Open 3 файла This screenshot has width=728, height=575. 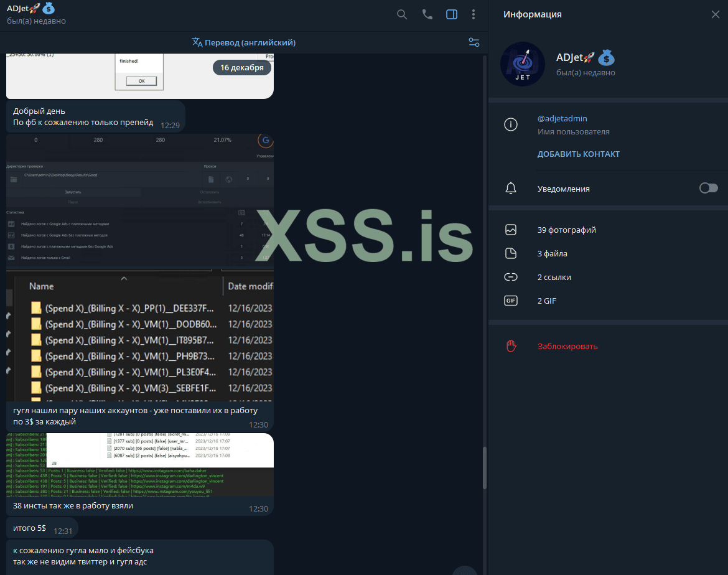[x=552, y=253]
